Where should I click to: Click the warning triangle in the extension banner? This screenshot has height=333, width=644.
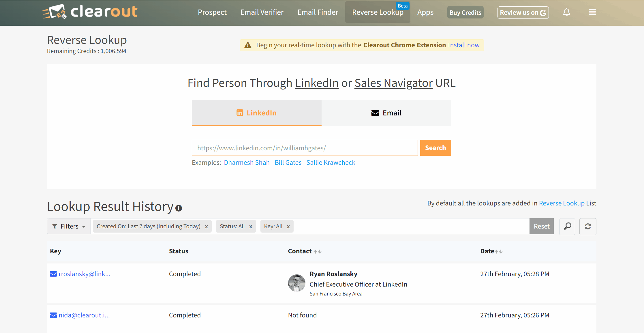click(x=248, y=45)
